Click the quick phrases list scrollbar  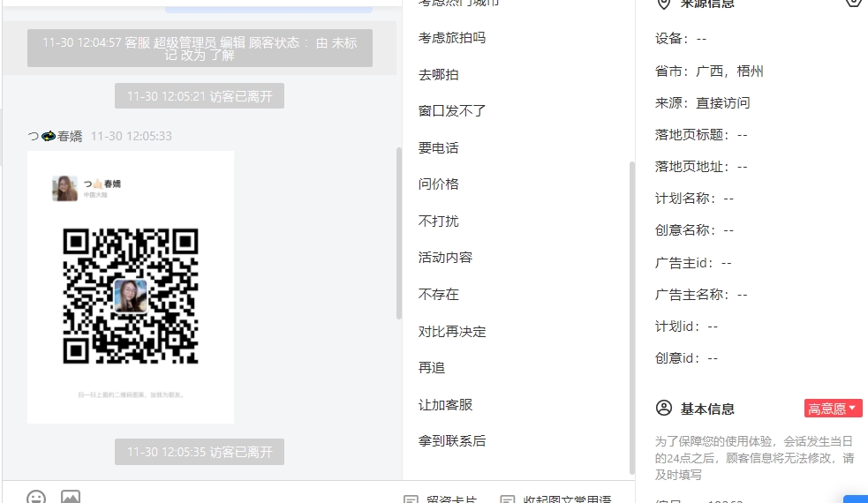pos(632,318)
